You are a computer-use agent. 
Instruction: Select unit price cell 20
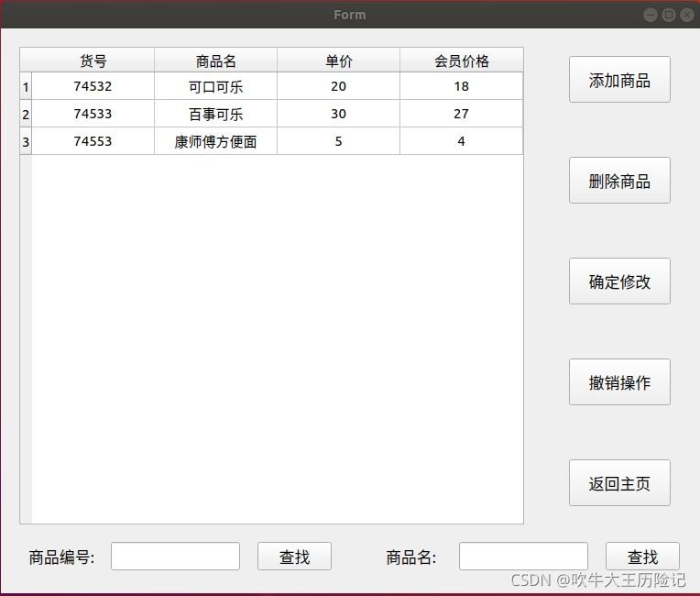coord(338,86)
